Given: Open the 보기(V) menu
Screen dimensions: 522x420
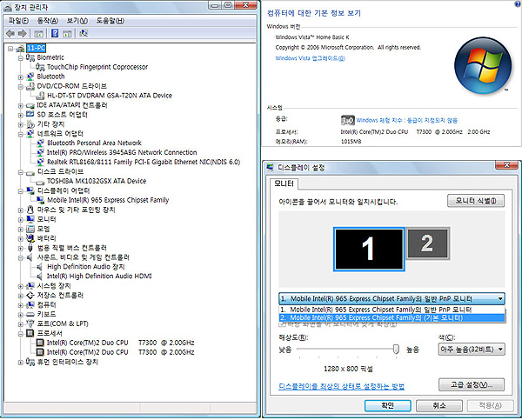Looking at the screenshot, I should [x=77, y=21].
